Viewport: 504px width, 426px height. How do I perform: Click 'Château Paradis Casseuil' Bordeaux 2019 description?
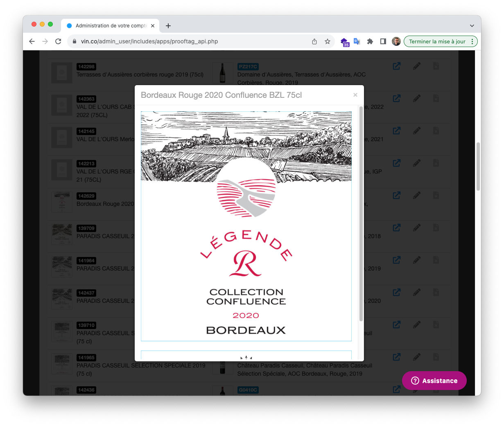pyautogui.click(x=305, y=370)
